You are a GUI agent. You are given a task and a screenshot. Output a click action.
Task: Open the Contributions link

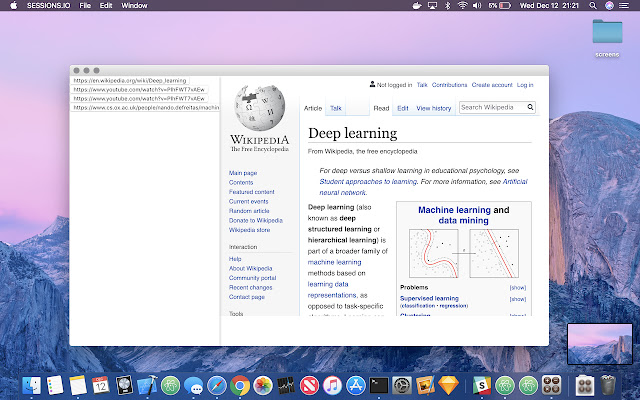click(449, 85)
